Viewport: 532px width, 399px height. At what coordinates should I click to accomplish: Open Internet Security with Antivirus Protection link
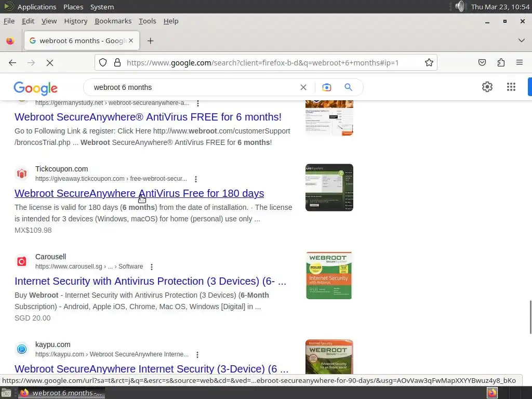tap(150, 281)
